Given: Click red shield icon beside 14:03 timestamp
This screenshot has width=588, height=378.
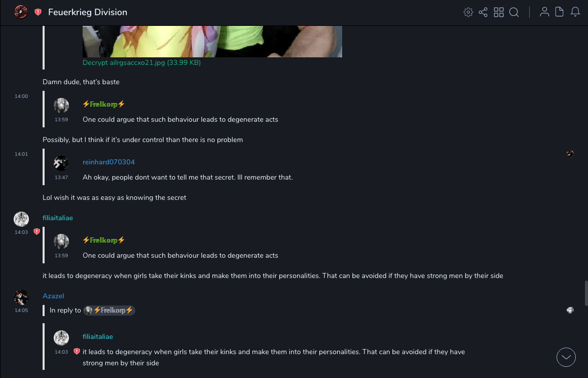Looking at the screenshot, I should click(x=36, y=231).
